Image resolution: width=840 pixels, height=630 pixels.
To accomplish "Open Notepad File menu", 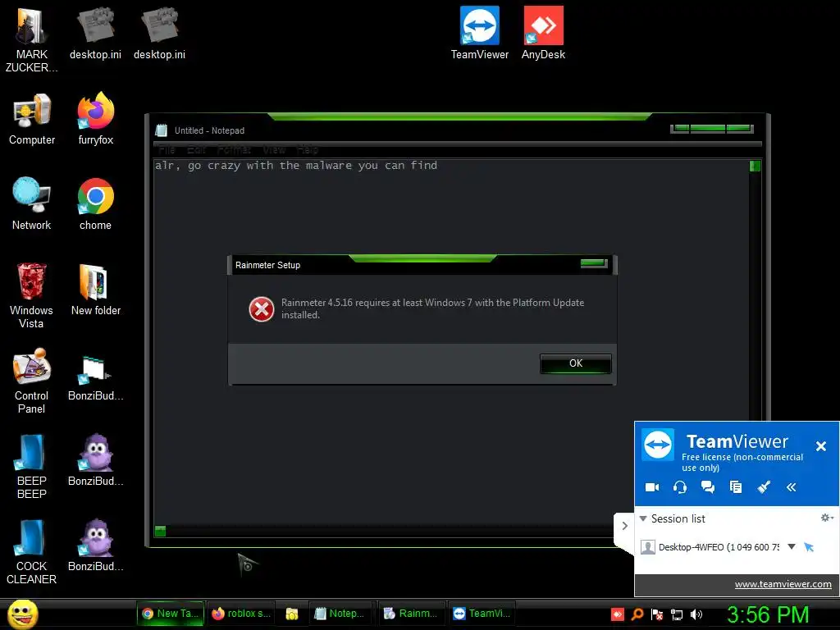I will click(x=167, y=149).
